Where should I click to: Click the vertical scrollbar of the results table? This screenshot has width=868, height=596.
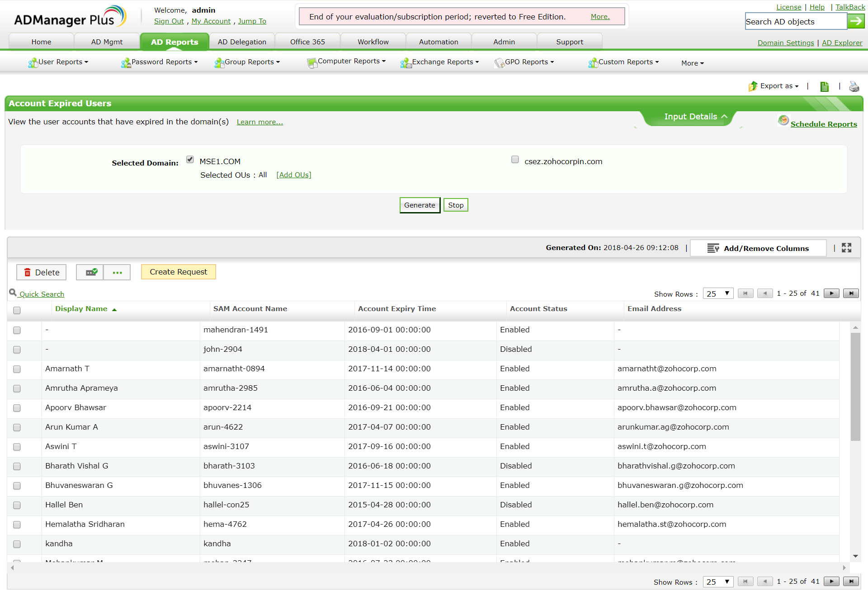pyautogui.click(x=855, y=387)
